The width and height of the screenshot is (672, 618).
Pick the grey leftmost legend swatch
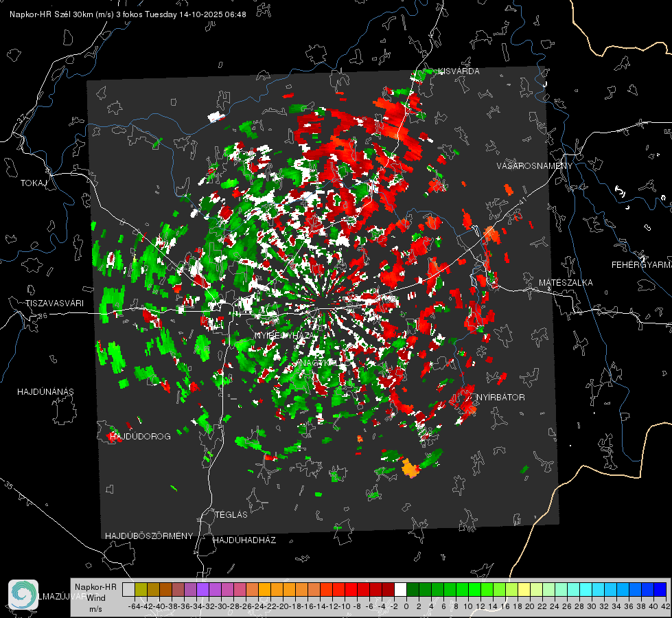click(x=128, y=589)
